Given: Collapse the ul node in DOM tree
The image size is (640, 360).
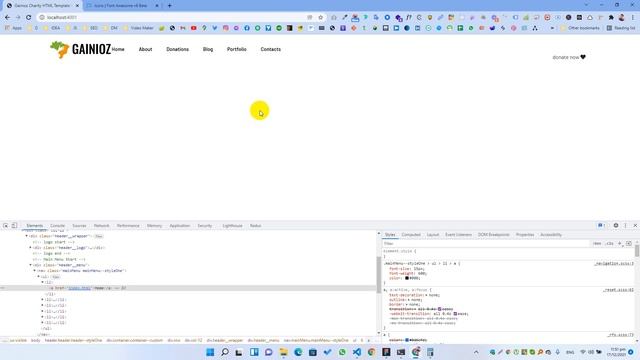Looking at the screenshot, I should coord(38,276).
